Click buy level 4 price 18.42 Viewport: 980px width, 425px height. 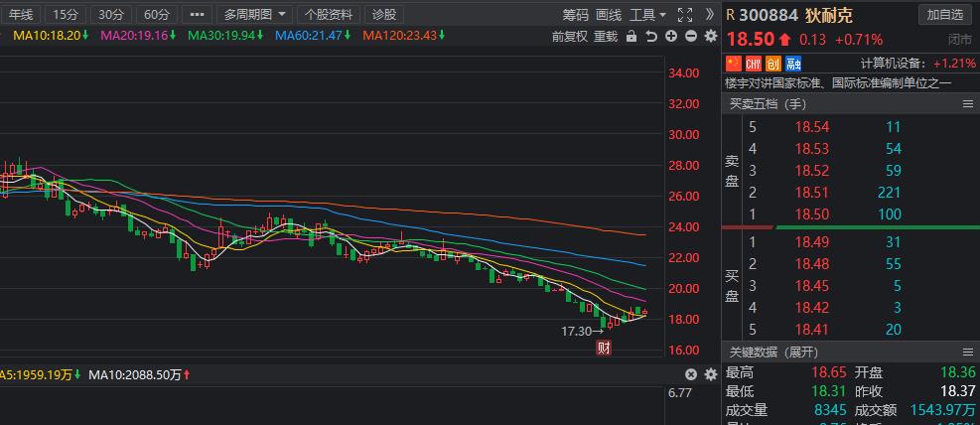pos(812,308)
